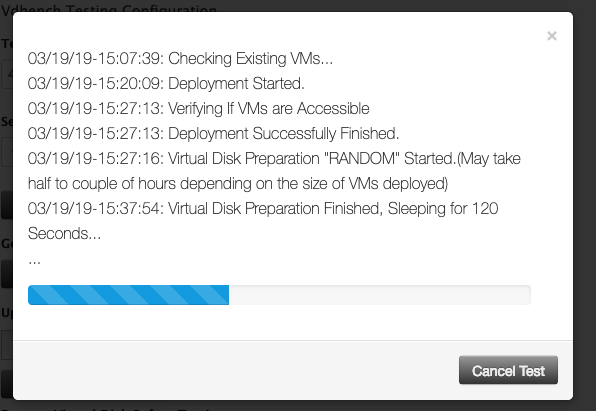Click "Sleeping for 120" text in the last log entry
596x411 pixels.
443,208
